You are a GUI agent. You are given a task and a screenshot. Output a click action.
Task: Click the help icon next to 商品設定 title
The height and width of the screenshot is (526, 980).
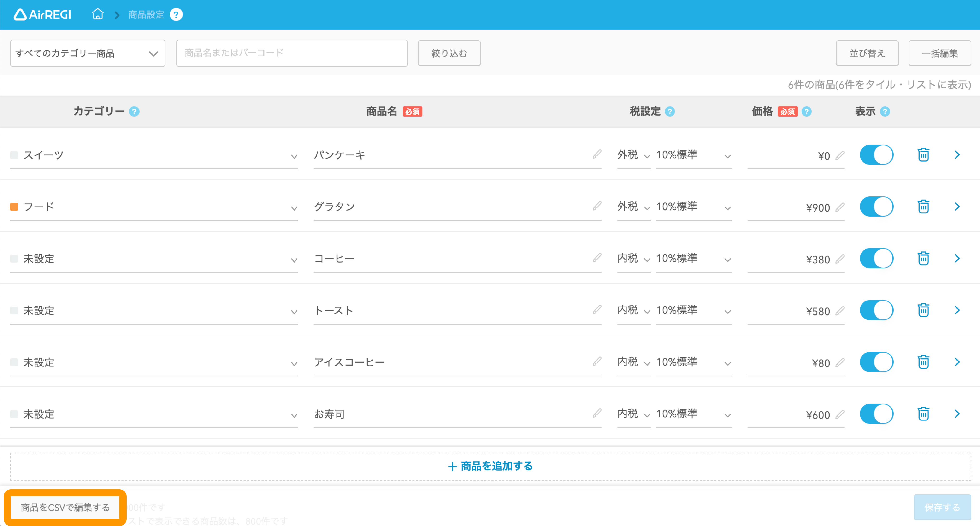coord(176,14)
